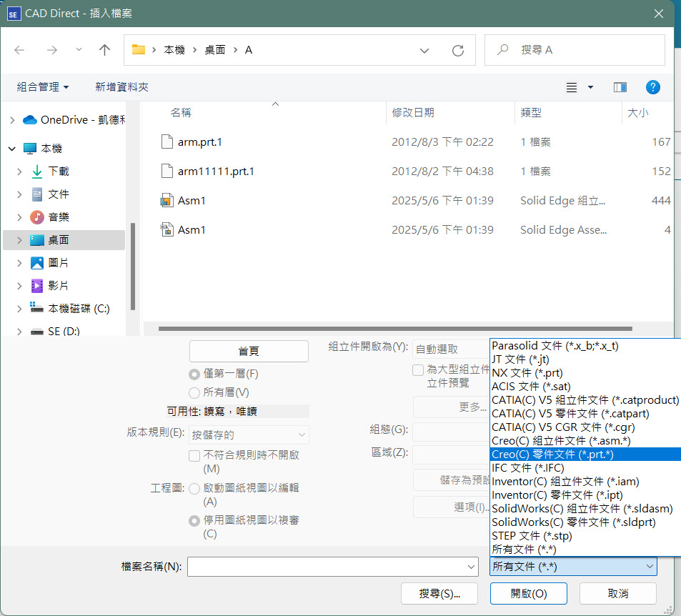Go back with the left arrow
The width and height of the screenshot is (681, 616).
coord(19,51)
